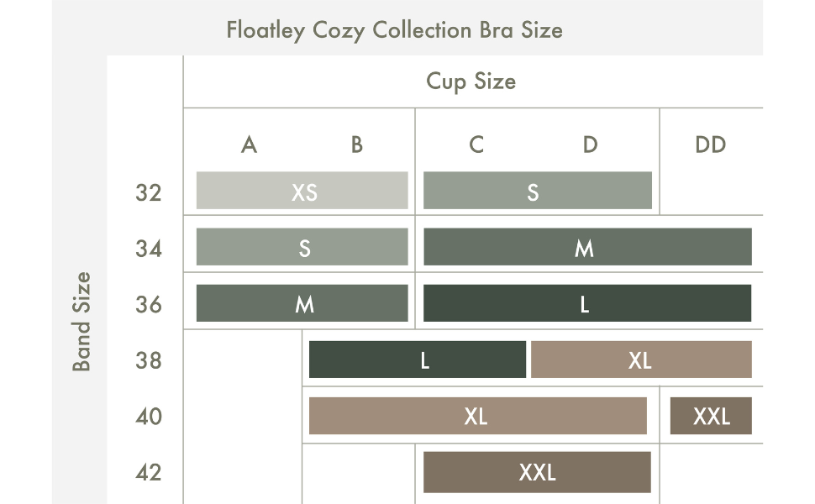This screenshot has width=815, height=504.
Task: Select the XXL bar in band 40 row
Action: point(711,416)
